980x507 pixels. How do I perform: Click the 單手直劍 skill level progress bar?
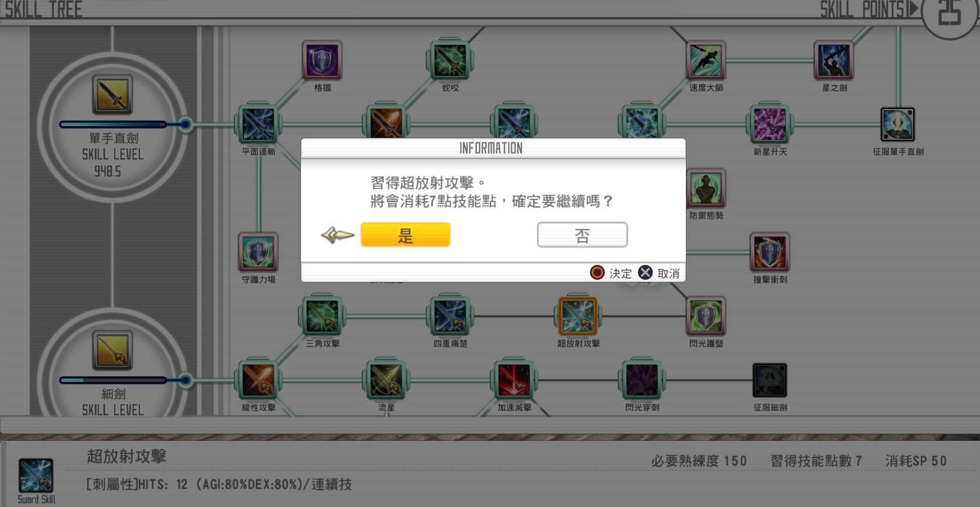click(113, 124)
